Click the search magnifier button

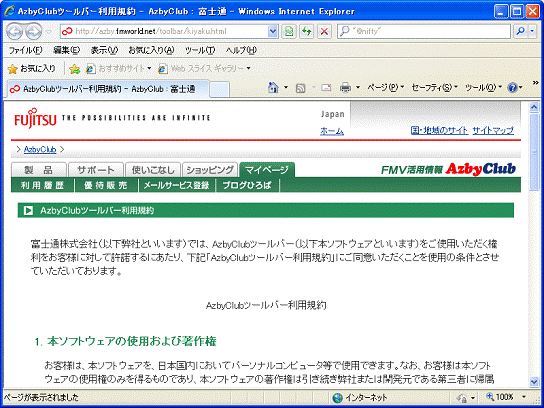(x=520, y=32)
